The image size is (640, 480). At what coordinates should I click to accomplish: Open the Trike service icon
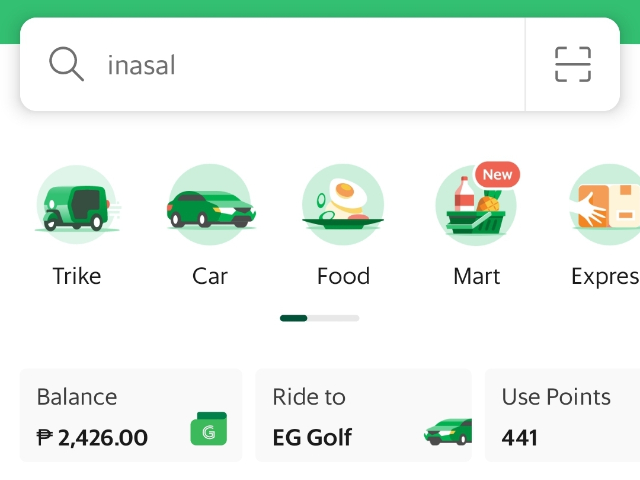tap(77, 204)
